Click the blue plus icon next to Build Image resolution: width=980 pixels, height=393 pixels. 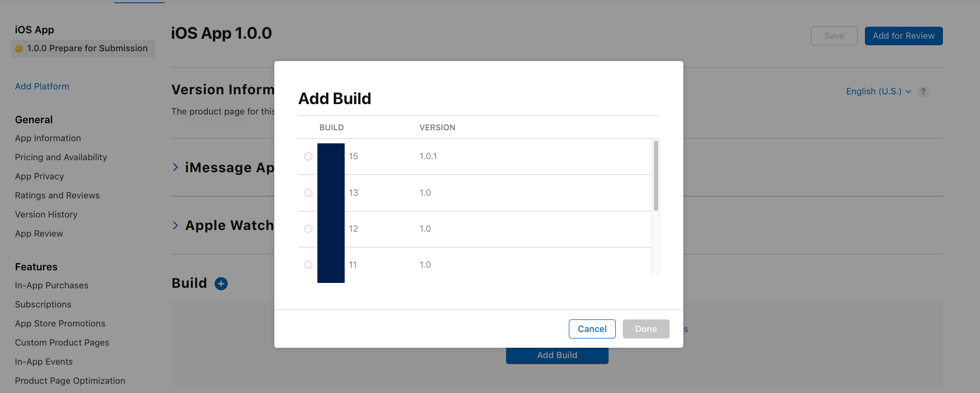(221, 283)
